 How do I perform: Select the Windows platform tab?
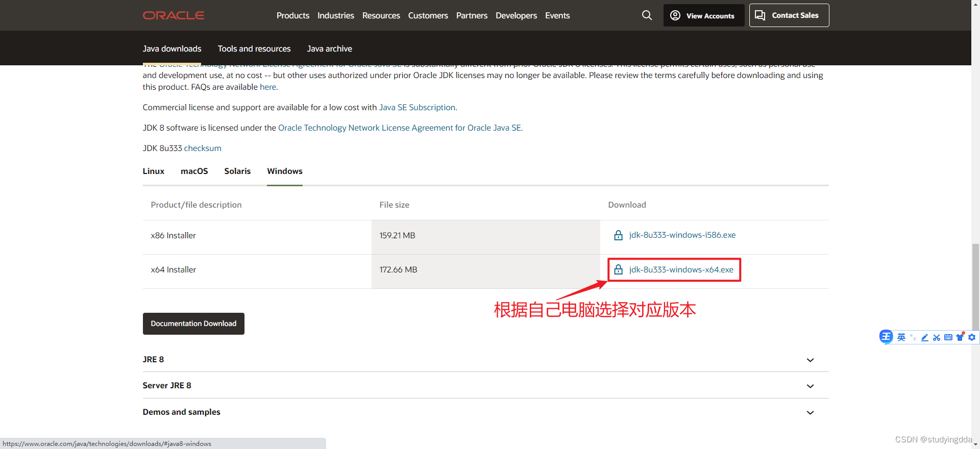[x=285, y=171]
